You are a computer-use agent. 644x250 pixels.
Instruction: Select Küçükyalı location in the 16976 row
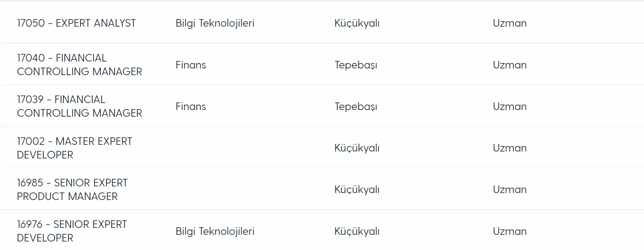click(x=357, y=232)
